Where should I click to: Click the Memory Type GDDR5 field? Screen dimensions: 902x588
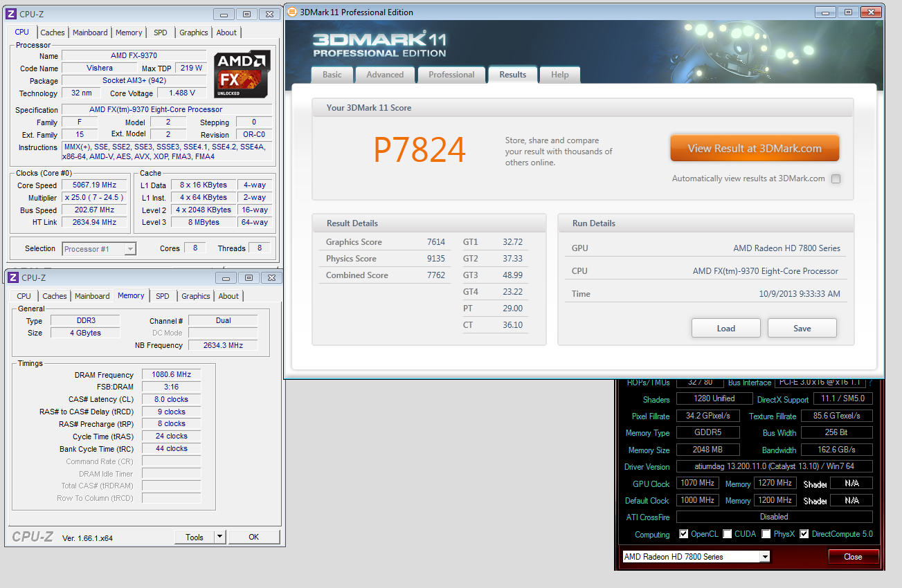pyautogui.click(x=707, y=432)
